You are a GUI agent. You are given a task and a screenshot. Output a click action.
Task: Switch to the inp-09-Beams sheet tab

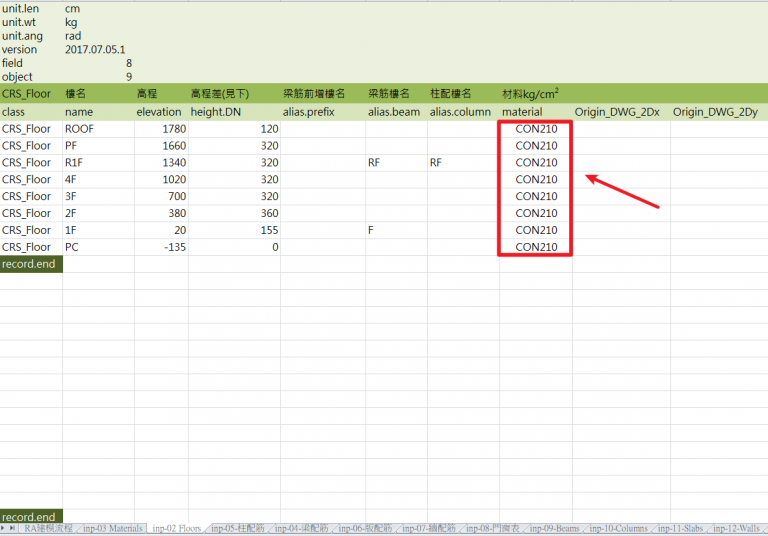pyautogui.click(x=553, y=528)
